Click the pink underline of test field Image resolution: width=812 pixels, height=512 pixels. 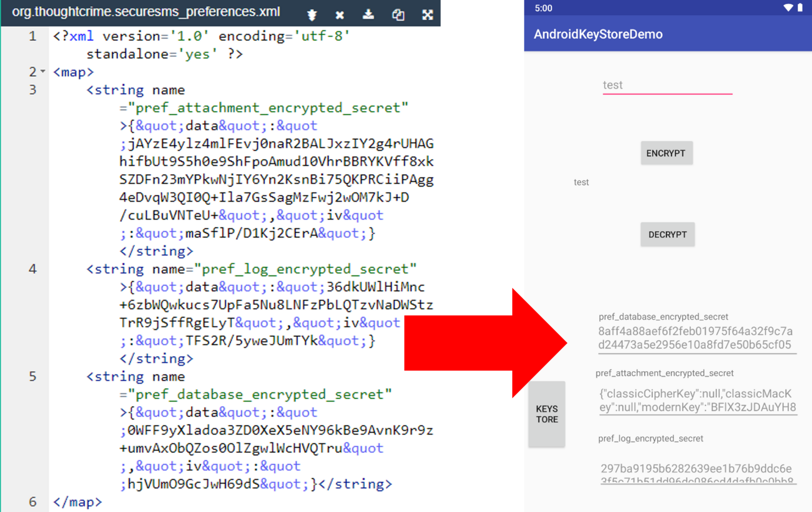(667, 94)
